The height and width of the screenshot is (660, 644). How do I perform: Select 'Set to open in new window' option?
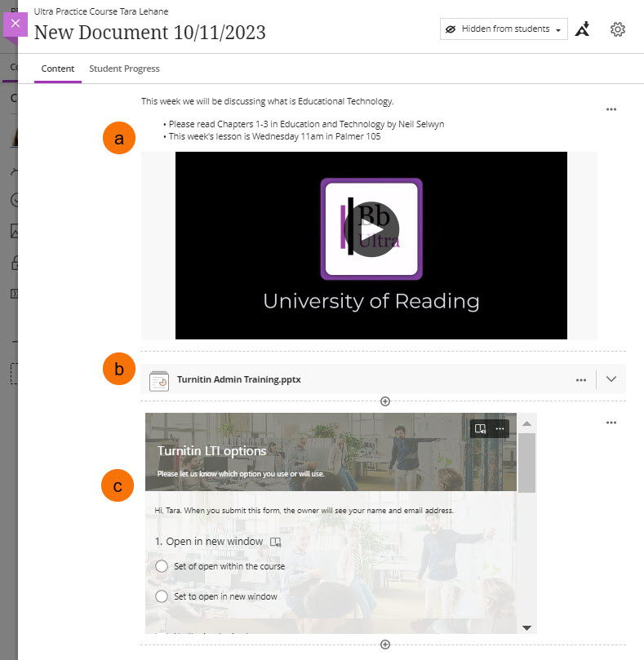[x=162, y=596]
